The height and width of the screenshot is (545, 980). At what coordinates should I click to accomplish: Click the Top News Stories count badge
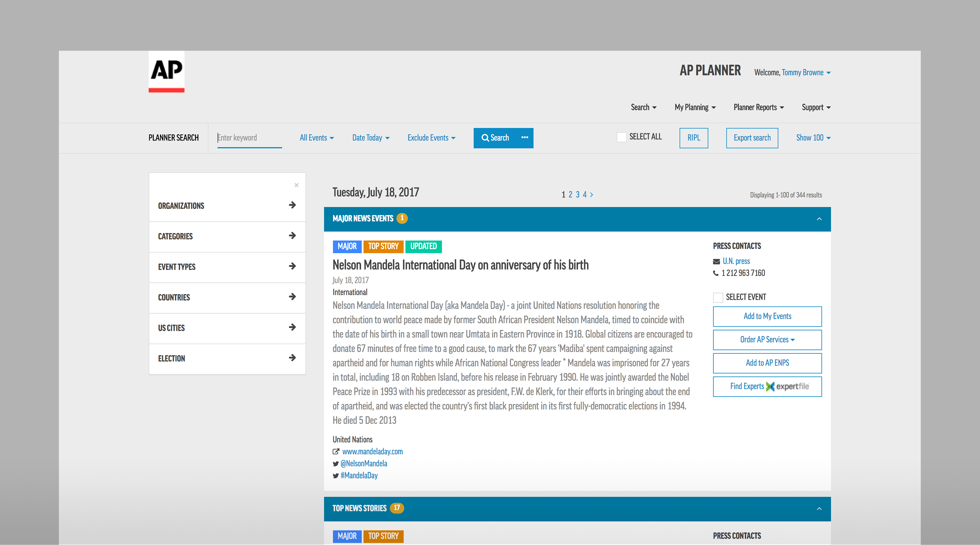coord(397,508)
